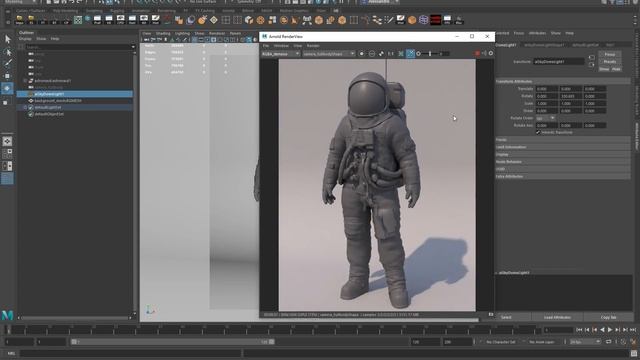Image resolution: width=640 pixels, height=360 pixels.
Task: Click the go-to-input connection icon beside transform field
Action: [591, 58]
